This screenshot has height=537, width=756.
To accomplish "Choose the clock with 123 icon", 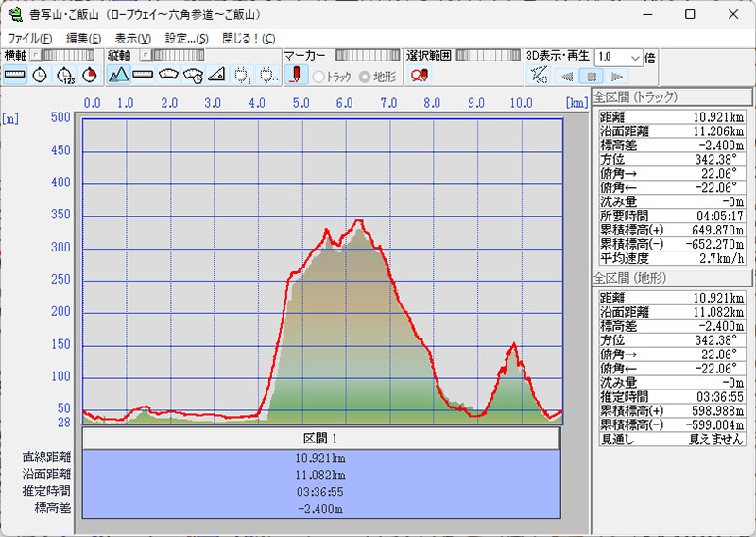I will click(64, 75).
